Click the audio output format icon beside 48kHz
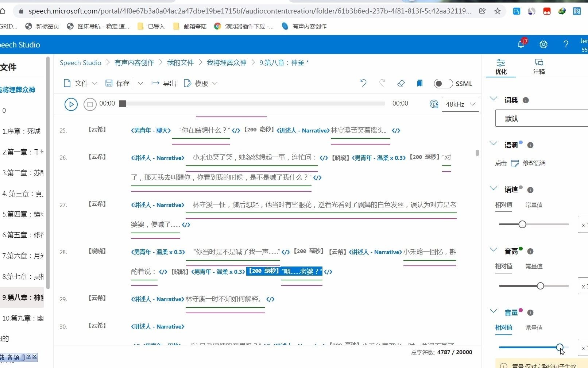This screenshot has width=588, height=368. [434, 104]
